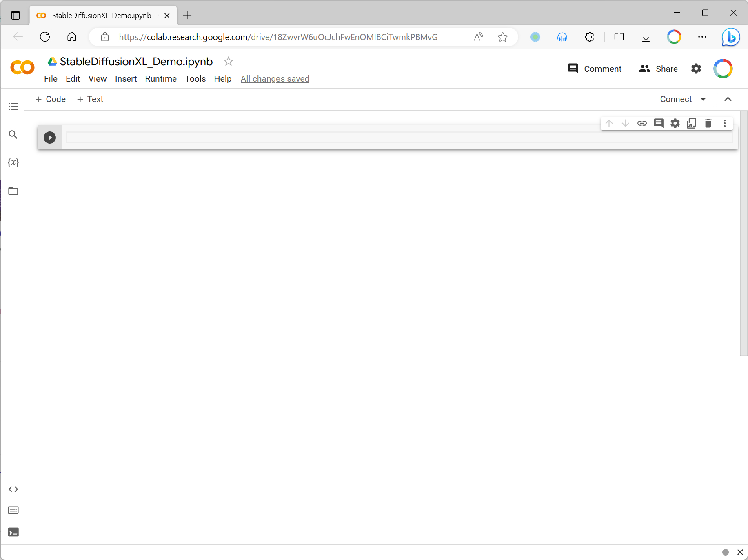Add a new Code cell

click(51, 99)
